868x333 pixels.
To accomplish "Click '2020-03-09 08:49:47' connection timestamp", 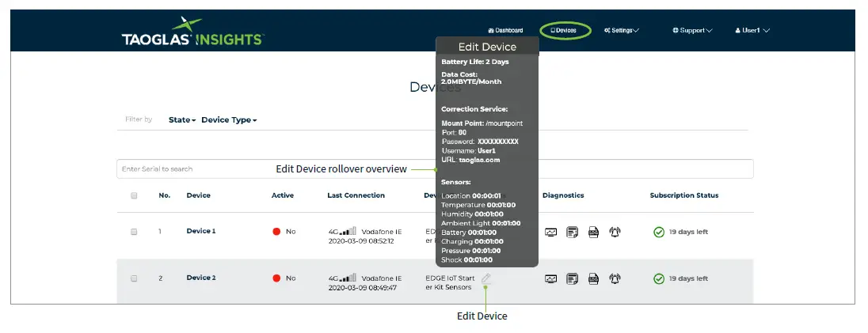I will [362, 288].
